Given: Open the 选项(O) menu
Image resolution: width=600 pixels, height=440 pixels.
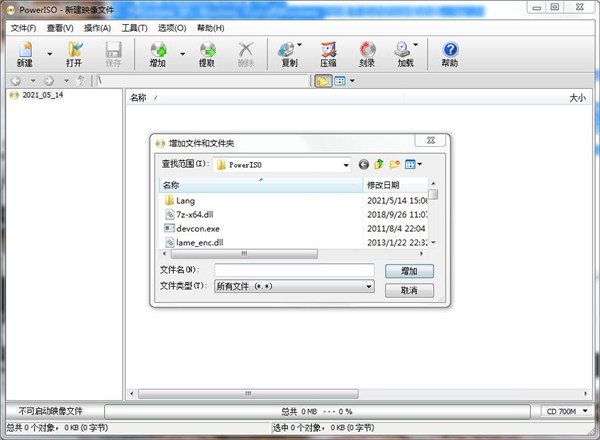Looking at the screenshot, I should [x=172, y=28].
